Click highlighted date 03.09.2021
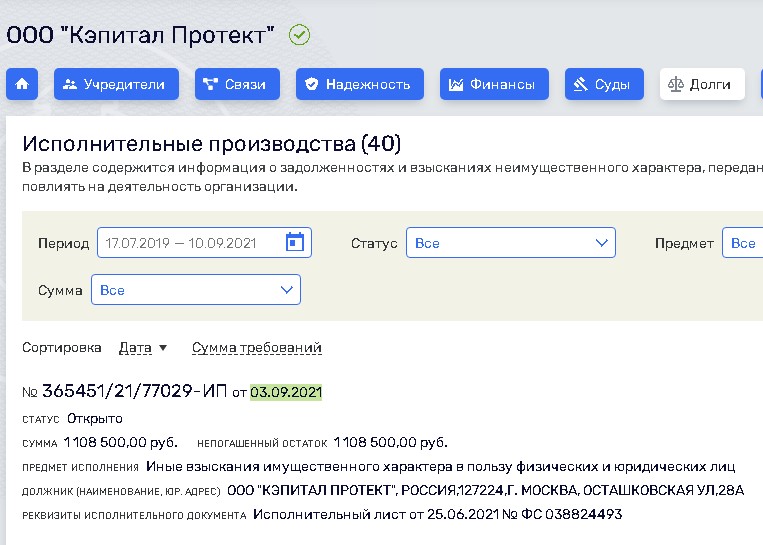763x545 pixels. [286, 392]
